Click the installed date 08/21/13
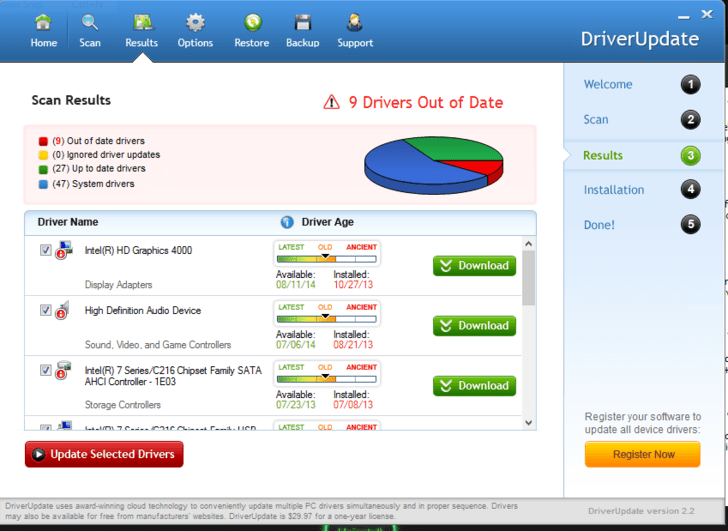This screenshot has height=531, width=728. click(353, 344)
